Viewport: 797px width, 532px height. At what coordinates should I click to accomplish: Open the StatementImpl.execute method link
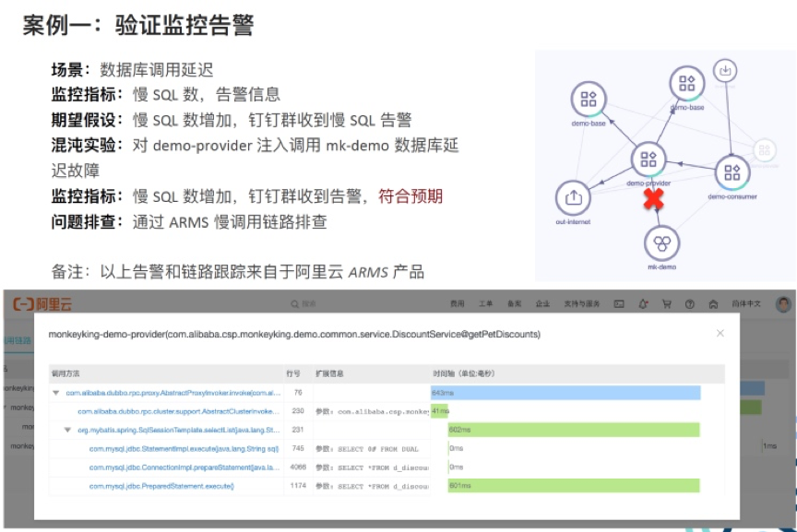click(184, 449)
